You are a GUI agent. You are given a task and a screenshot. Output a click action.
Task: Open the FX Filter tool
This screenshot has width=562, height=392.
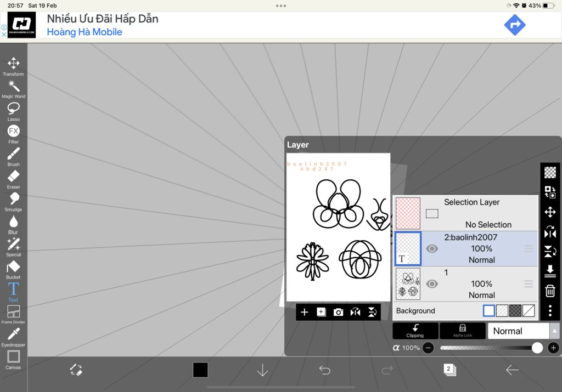click(13, 134)
